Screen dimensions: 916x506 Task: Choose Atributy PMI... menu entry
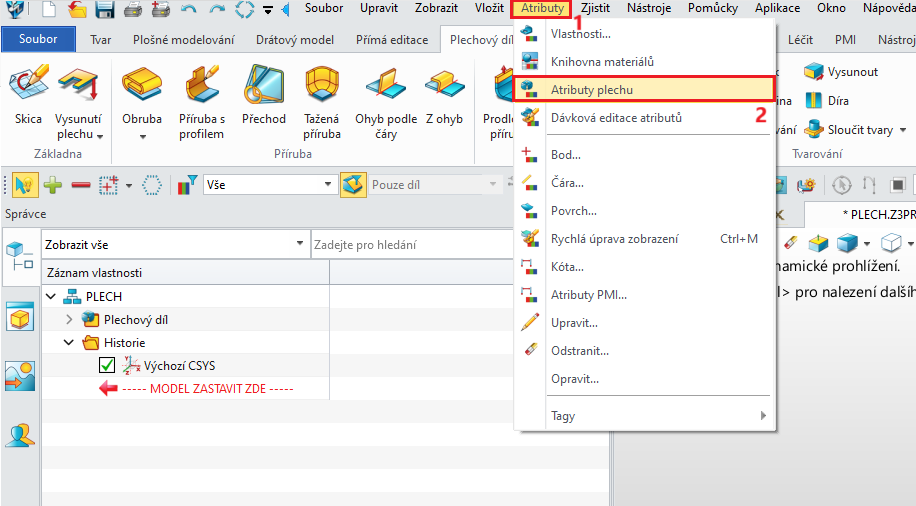644,294
